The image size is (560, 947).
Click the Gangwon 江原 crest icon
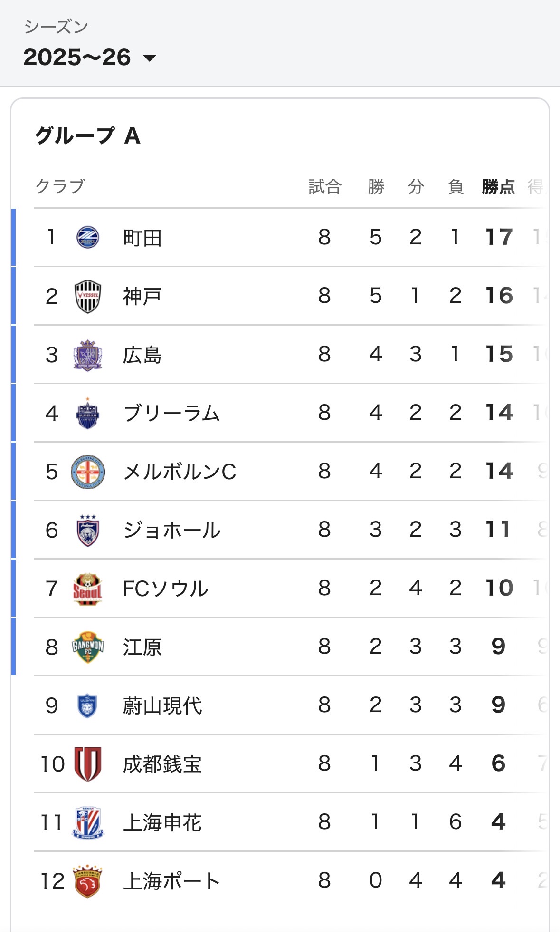[88, 647]
